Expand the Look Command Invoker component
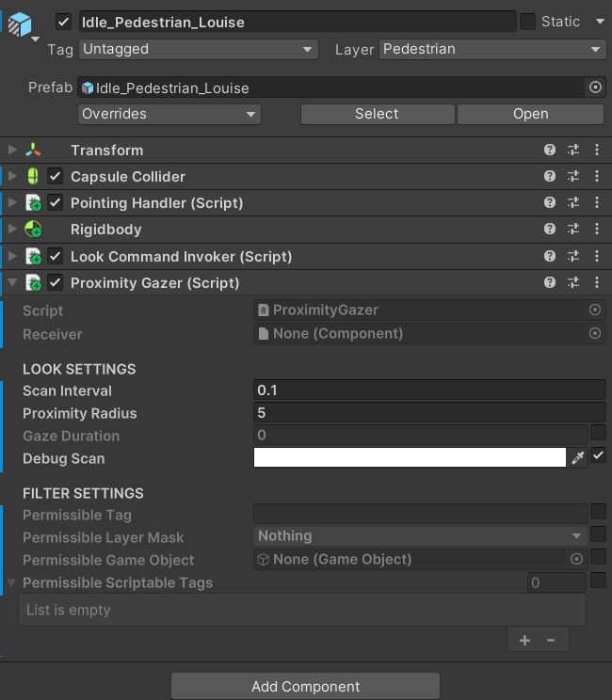The image size is (612, 700). (x=12, y=256)
